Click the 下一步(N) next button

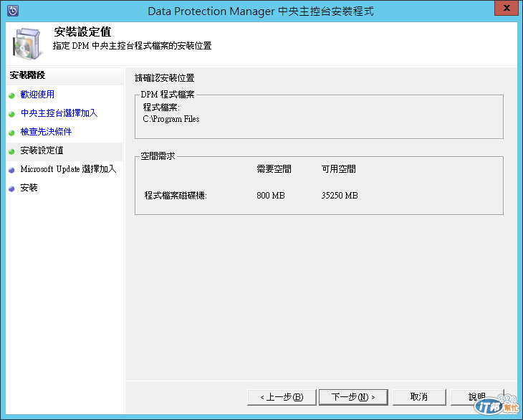[x=353, y=397]
